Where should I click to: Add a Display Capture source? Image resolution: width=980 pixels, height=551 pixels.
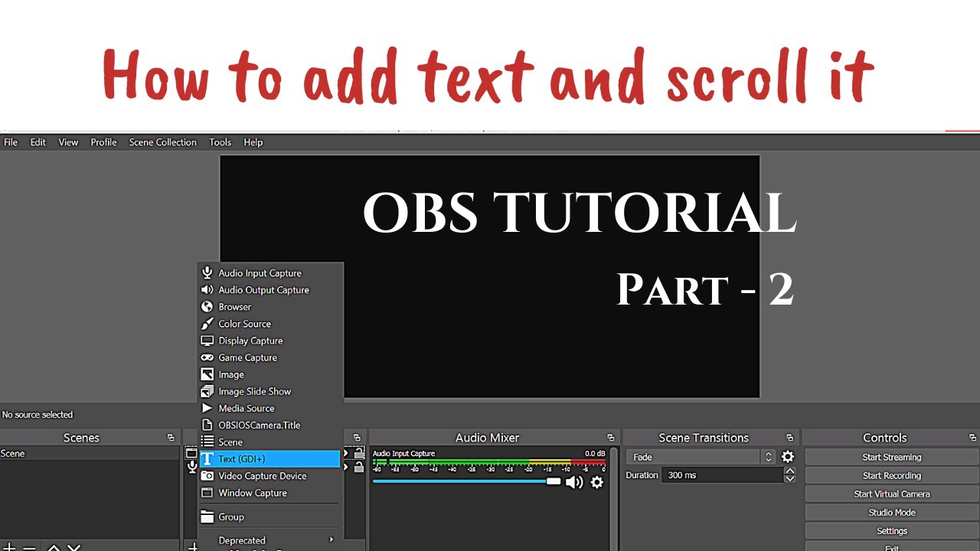(x=269, y=341)
